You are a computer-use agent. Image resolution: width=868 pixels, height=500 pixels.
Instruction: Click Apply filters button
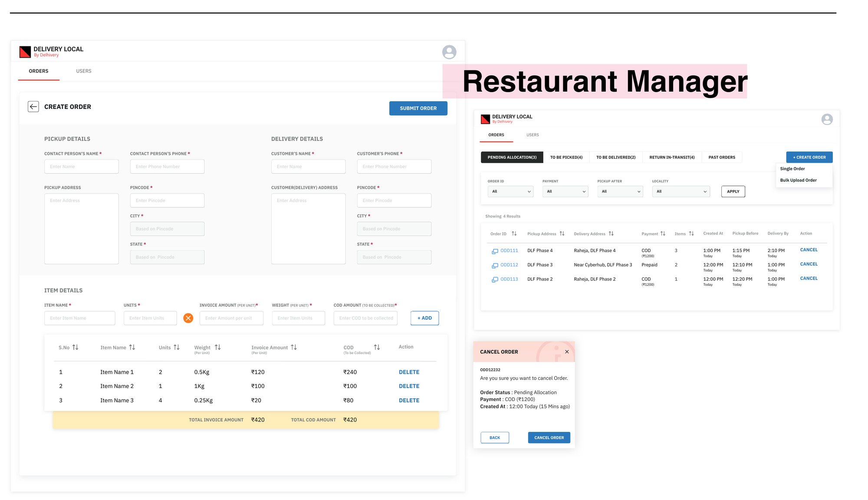(733, 191)
